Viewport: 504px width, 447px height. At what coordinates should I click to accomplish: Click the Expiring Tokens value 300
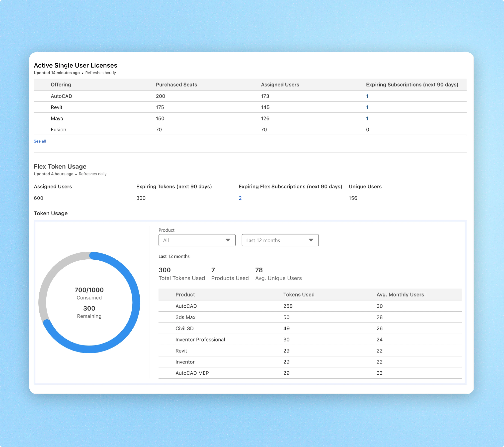[141, 198]
